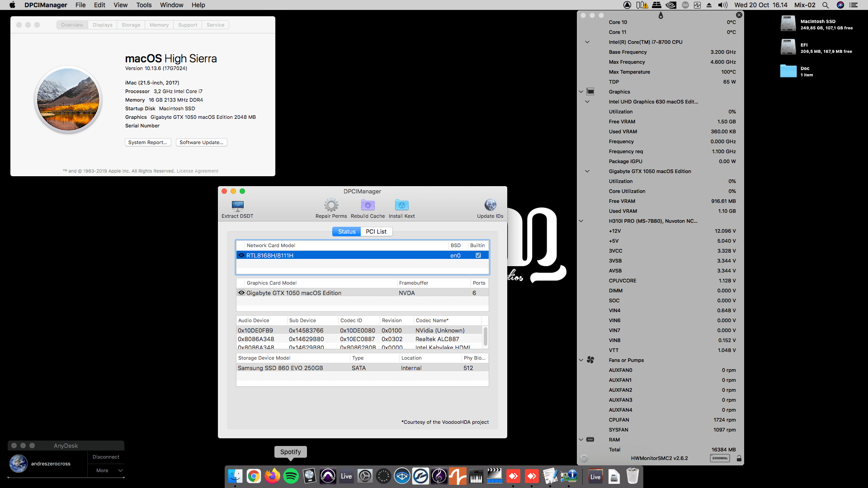Select Samsung SSD 860 EVO 250GB row
The image size is (868, 488).
tap(362, 368)
